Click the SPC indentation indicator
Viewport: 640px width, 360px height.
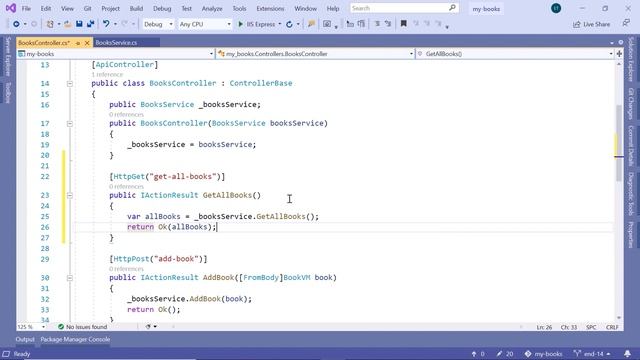(591, 327)
